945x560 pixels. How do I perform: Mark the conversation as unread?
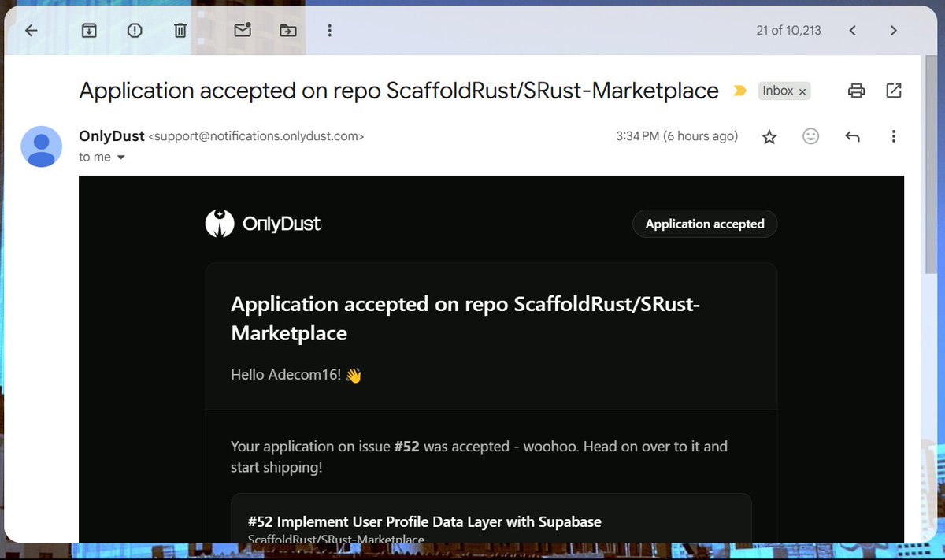(x=241, y=30)
